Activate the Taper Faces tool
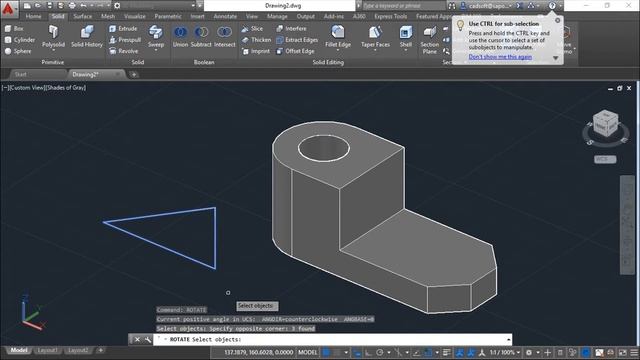Image resolution: width=640 pixels, height=360 pixels. tap(375, 36)
